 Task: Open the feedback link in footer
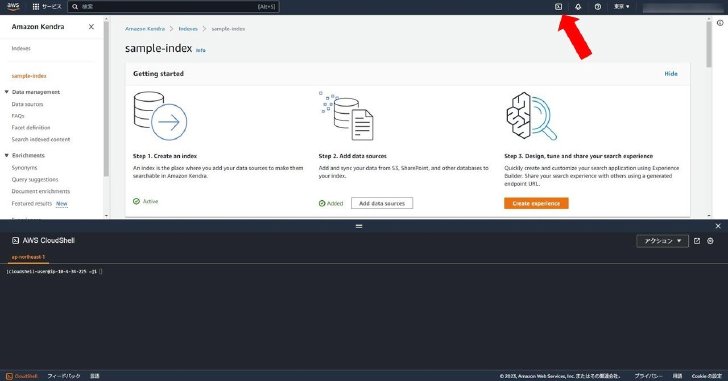point(64,376)
